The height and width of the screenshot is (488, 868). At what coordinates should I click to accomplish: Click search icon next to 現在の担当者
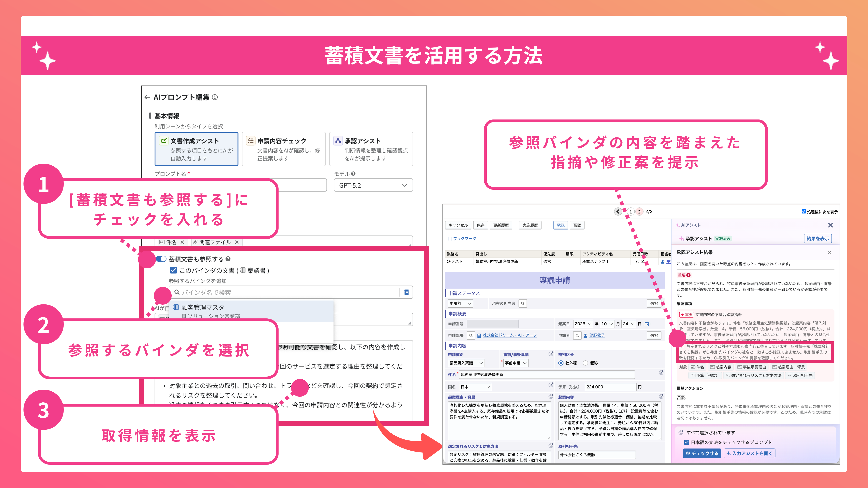(523, 303)
